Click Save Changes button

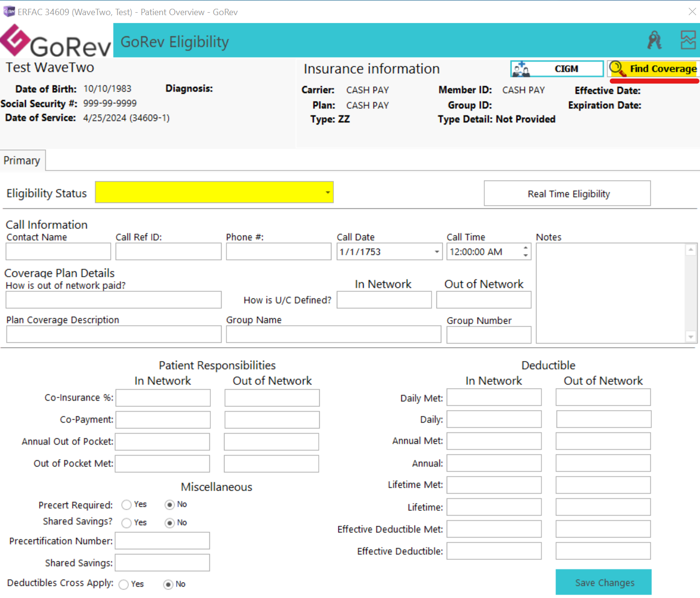point(603,582)
